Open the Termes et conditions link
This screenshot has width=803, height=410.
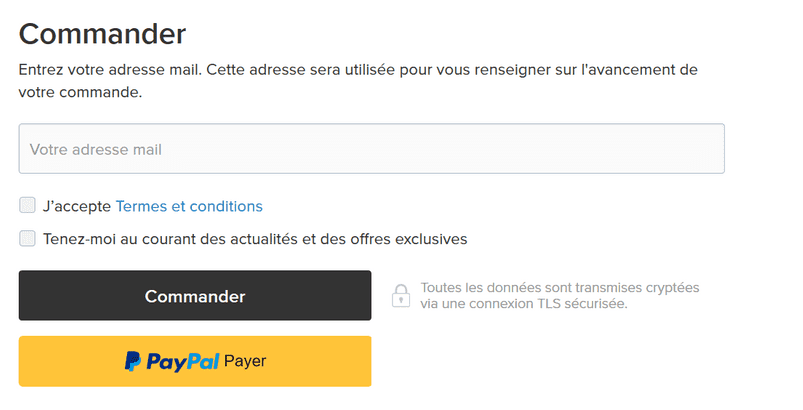coord(189,206)
